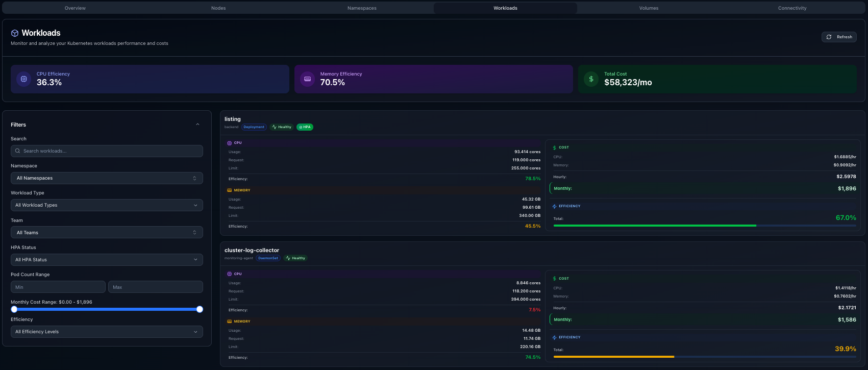Open the Namespace dropdown

coord(107,178)
